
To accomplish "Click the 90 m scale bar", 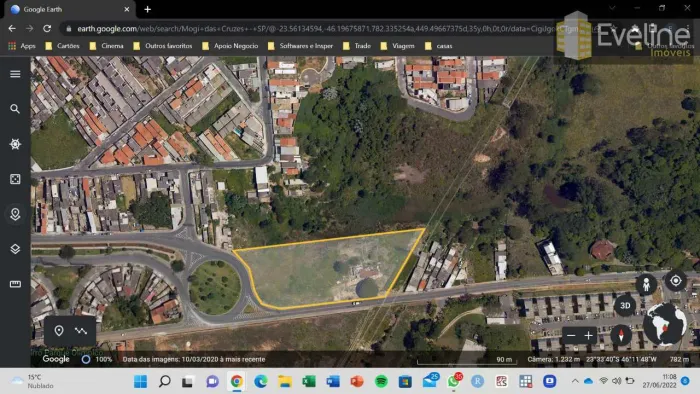I will 467,360.
